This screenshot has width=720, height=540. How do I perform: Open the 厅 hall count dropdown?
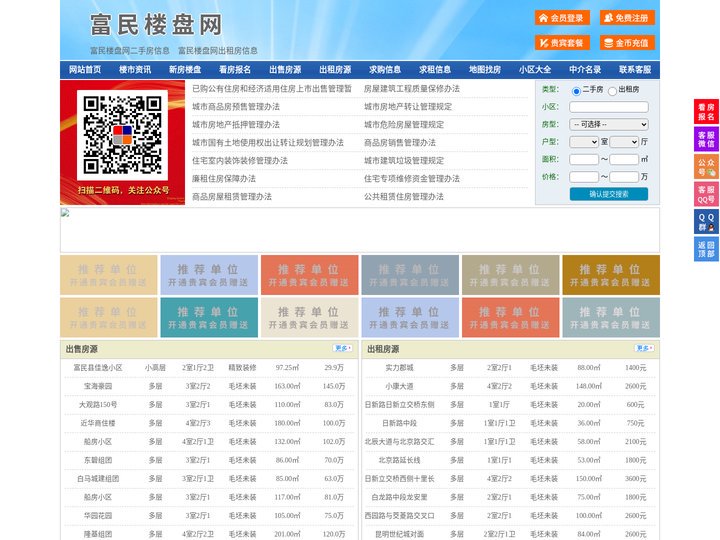624,142
